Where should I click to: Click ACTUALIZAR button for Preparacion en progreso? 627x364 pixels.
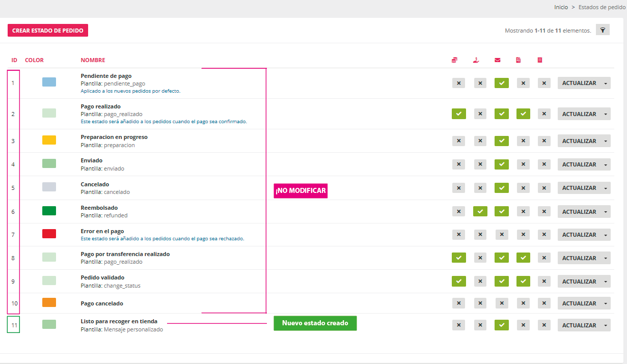coord(579,141)
